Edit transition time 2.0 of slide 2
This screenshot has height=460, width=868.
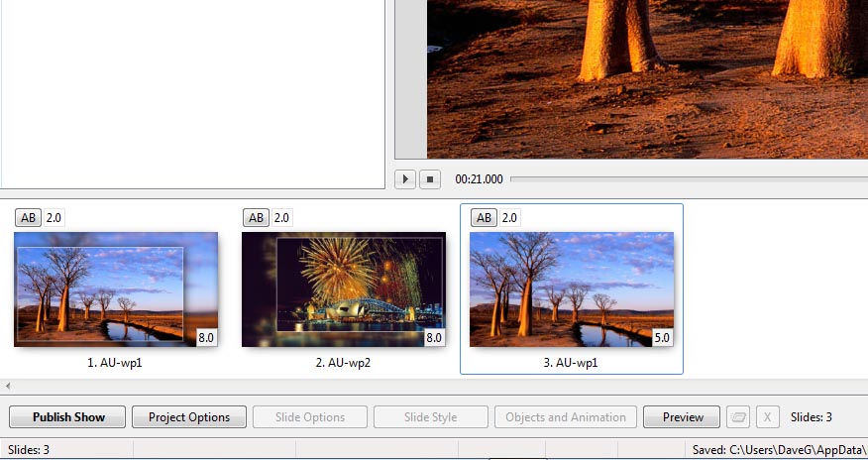point(281,217)
